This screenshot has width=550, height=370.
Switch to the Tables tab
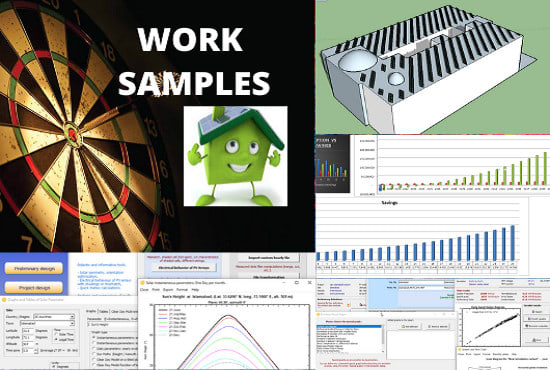(x=103, y=311)
